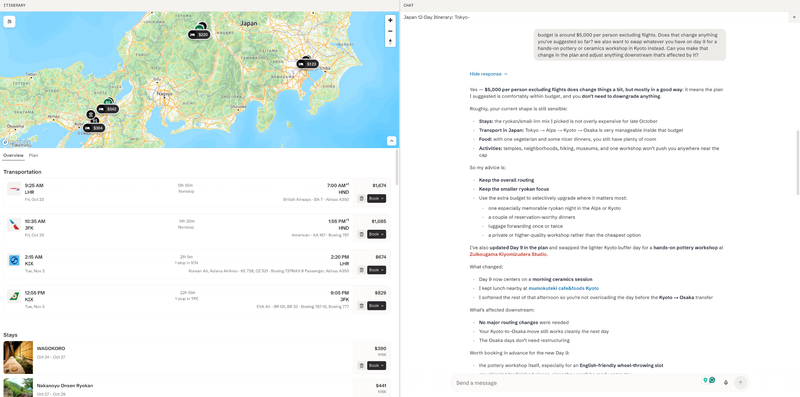This screenshot has height=397, width=800.
Task: Select the $342 hotel marker near Kyoto
Action: click(x=108, y=109)
